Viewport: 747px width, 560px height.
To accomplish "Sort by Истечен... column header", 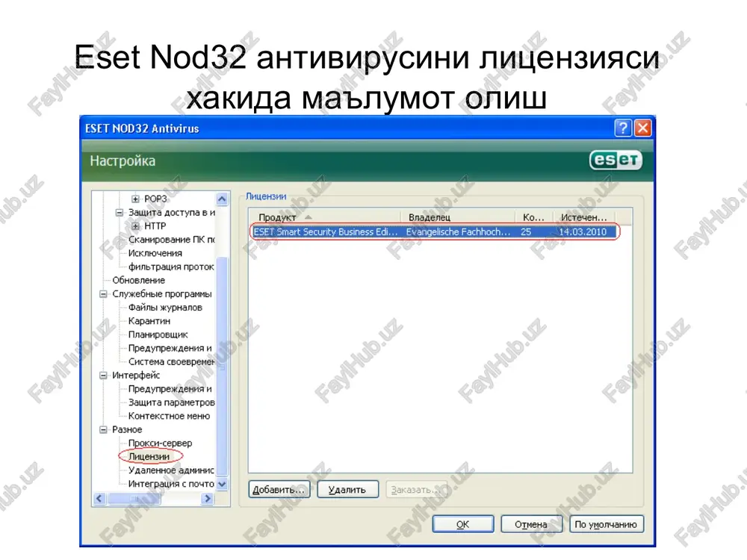I will 584,217.
